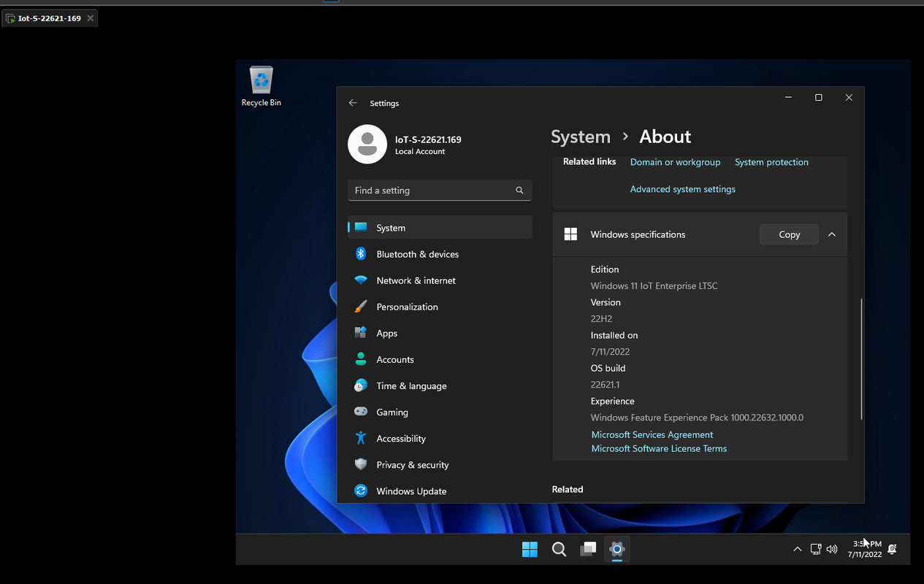The width and height of the screenshot is (924, 584).
Task: Go back with the Settings back arrow
Action: [x=353, y=103]
